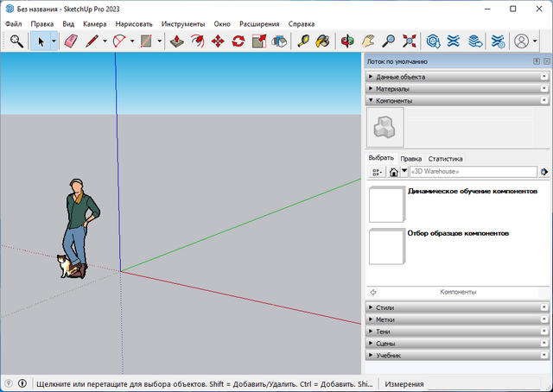The width and height of the screenshot is (553, 392).
Task: Activate the Paint Bucket tool
Action: (323, 41)
